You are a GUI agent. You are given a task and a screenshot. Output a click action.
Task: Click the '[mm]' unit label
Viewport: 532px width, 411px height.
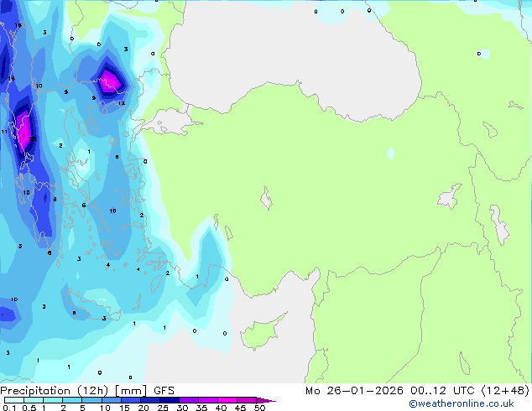coord(131,391)
